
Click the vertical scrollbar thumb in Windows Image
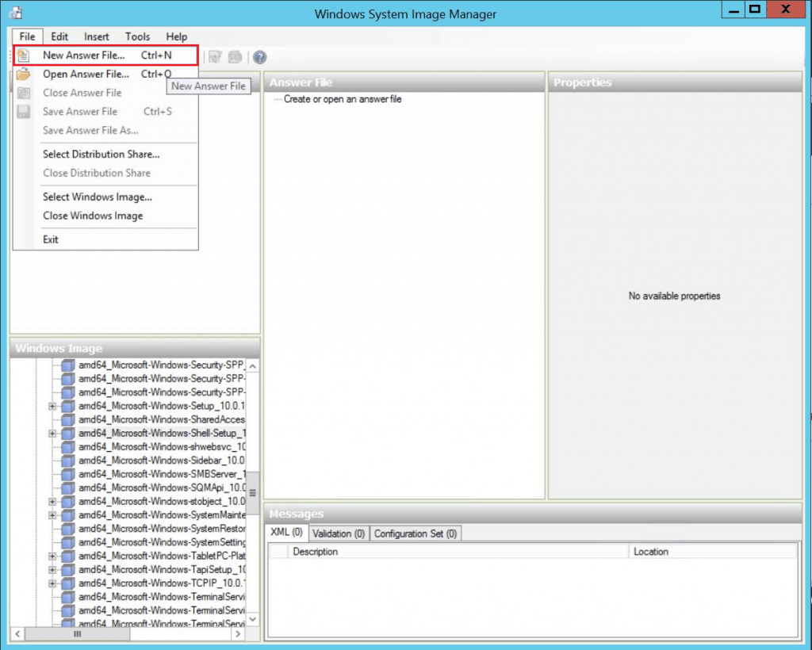coord(253,493)
